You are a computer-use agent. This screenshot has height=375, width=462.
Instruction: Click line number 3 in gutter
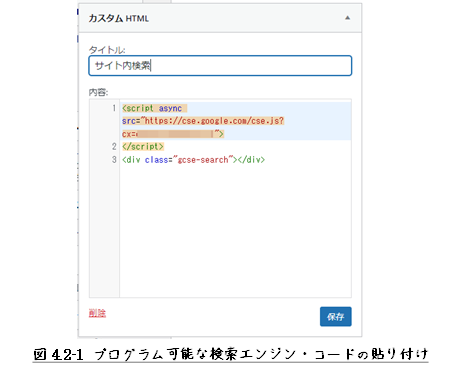(114, 160)
